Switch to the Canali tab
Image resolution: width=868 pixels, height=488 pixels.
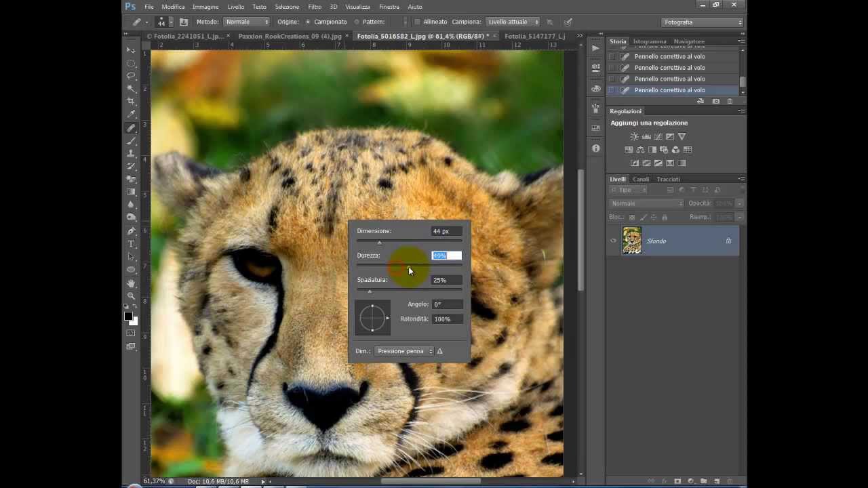(x=641, y=179)
